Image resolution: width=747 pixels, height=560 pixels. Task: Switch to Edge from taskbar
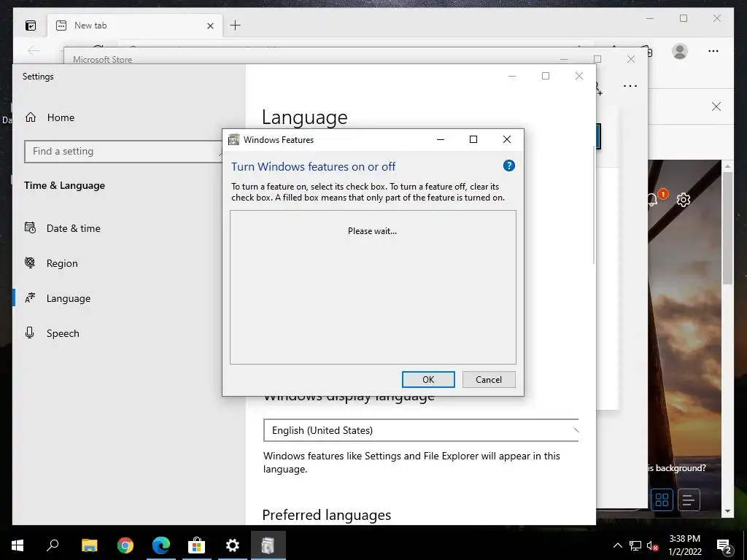pyautogui.click(x=161, y=545)
